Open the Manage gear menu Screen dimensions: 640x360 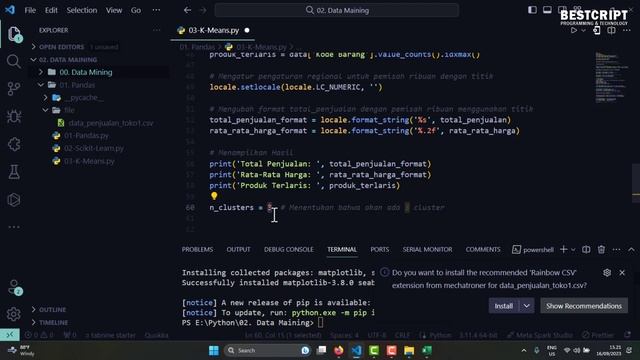coord(13,314)
